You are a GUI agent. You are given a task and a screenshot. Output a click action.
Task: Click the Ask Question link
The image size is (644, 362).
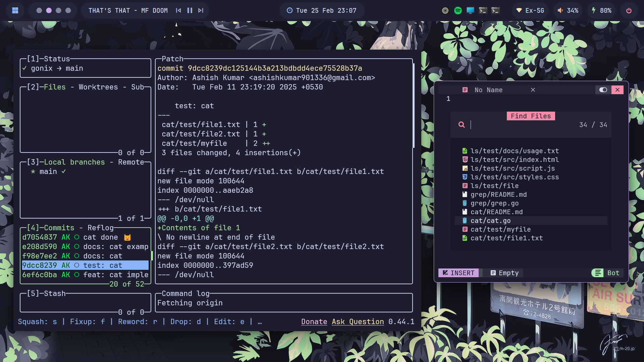pos(358,322)
